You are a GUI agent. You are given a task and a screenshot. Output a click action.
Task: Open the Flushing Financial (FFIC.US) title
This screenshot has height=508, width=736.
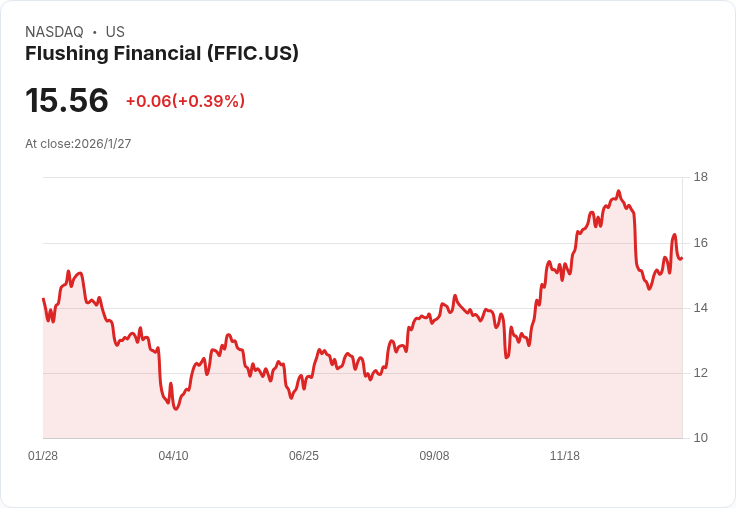point(162,54)
